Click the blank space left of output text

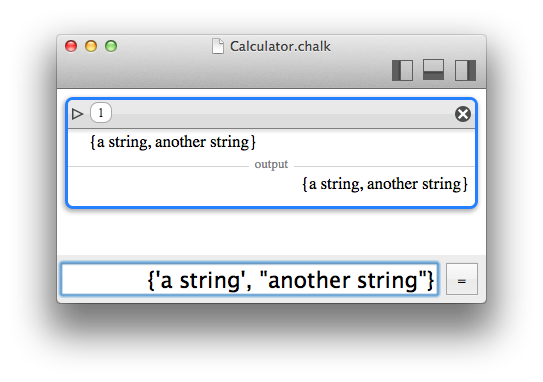(184, 184)
